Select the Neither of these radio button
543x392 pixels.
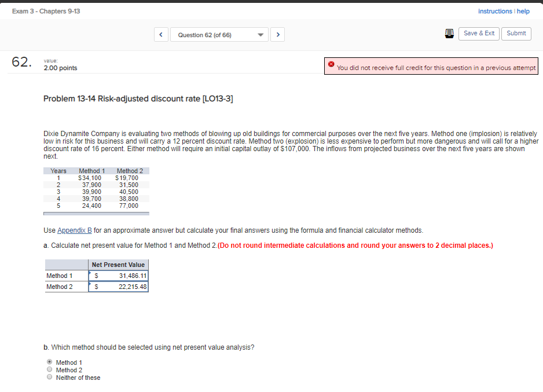[x=50, y=377]
